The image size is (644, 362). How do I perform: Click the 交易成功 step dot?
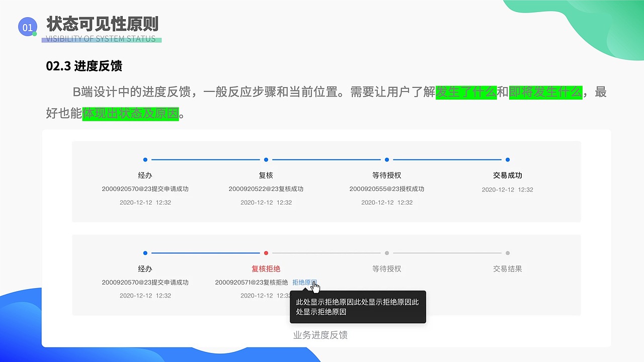pos(508,160)
